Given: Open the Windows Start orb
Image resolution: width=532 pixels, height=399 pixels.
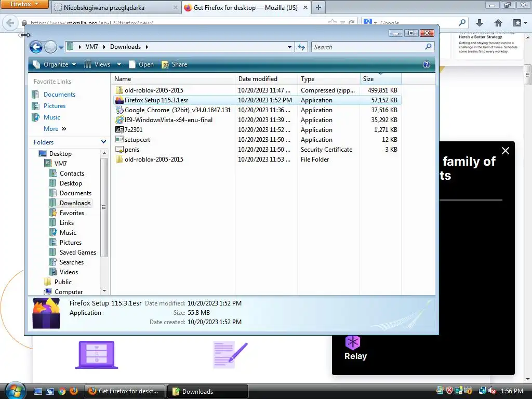Looking at the screenshot, I should click(x=15, y=391).
